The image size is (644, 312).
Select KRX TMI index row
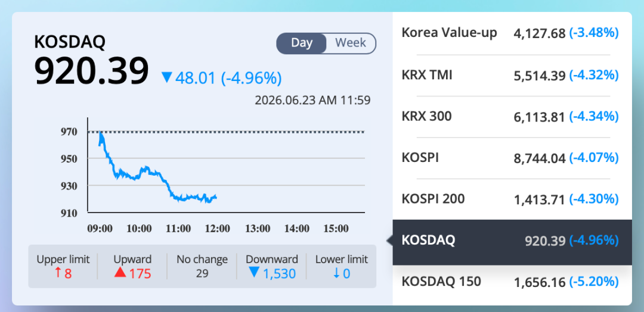(x=512, y=76)
